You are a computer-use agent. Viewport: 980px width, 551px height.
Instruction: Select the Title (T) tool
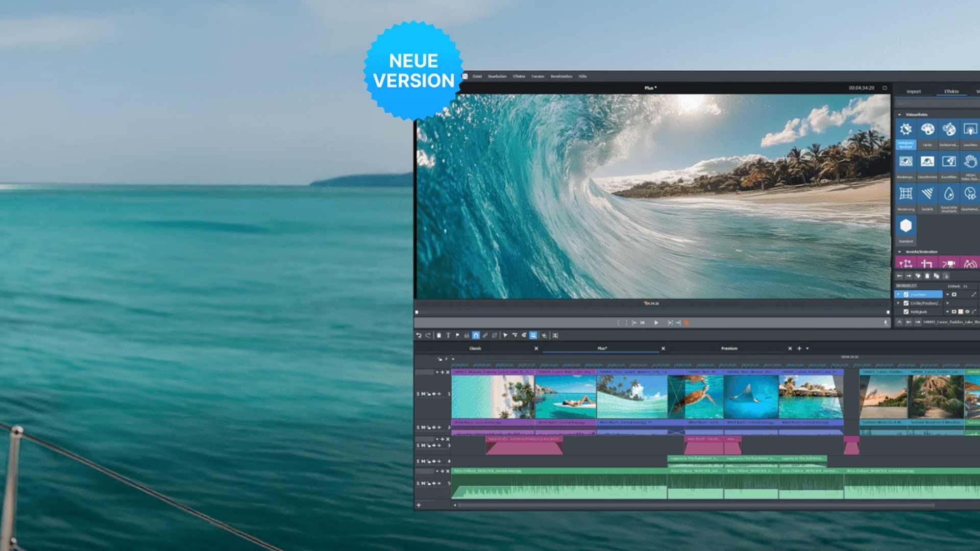pyautogui.click(x=448, y=336)
